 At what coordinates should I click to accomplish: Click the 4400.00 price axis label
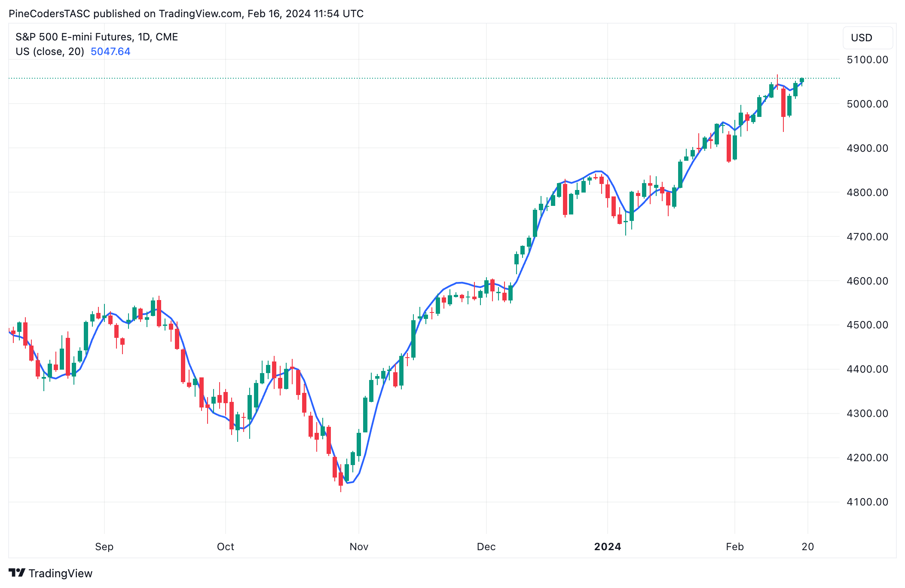[867, 369]
